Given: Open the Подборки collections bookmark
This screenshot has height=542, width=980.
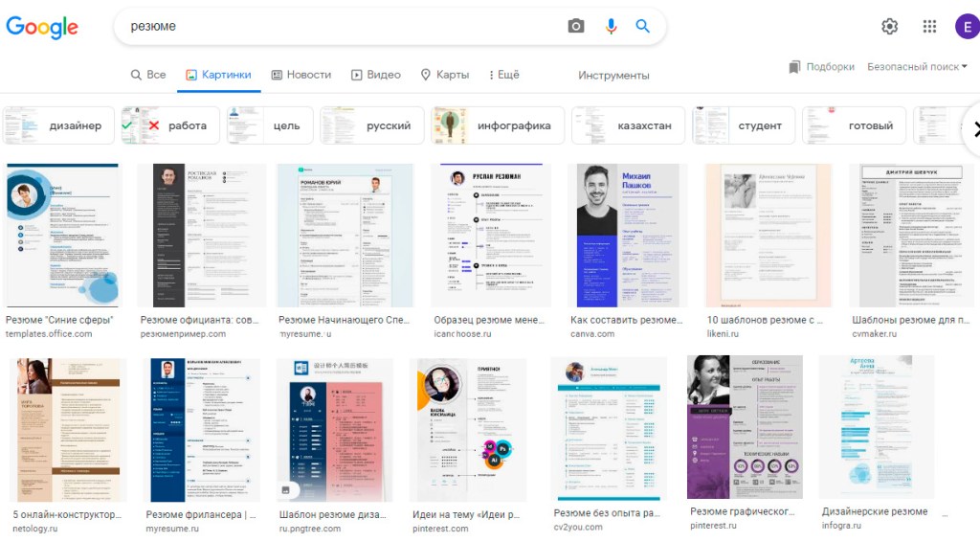Looking at the screenshot, I should point(821,67).
